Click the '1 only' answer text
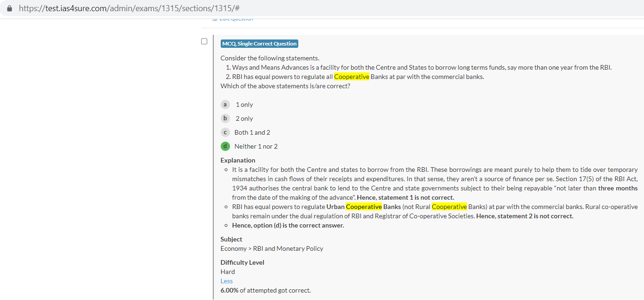 pos(244,104)
